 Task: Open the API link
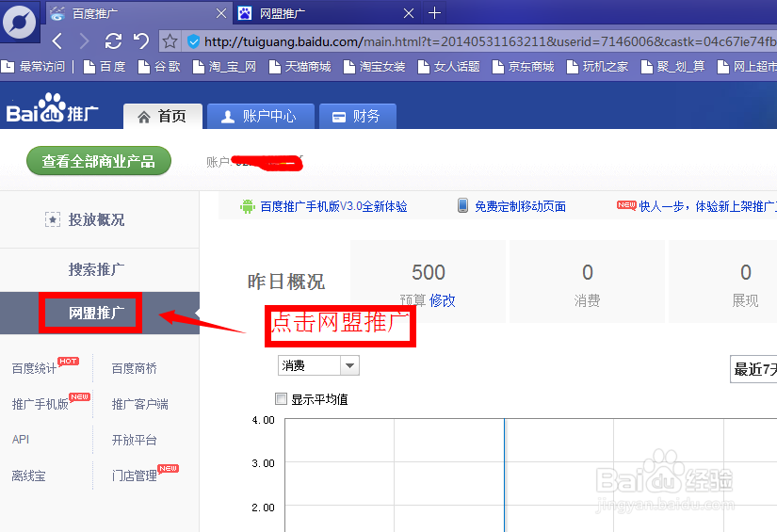point(21,440)
